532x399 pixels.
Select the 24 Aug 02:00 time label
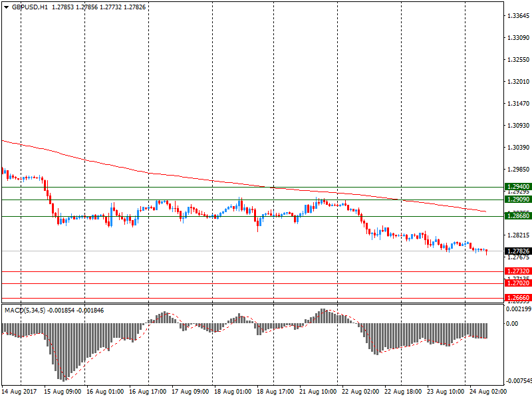[488, 392]
